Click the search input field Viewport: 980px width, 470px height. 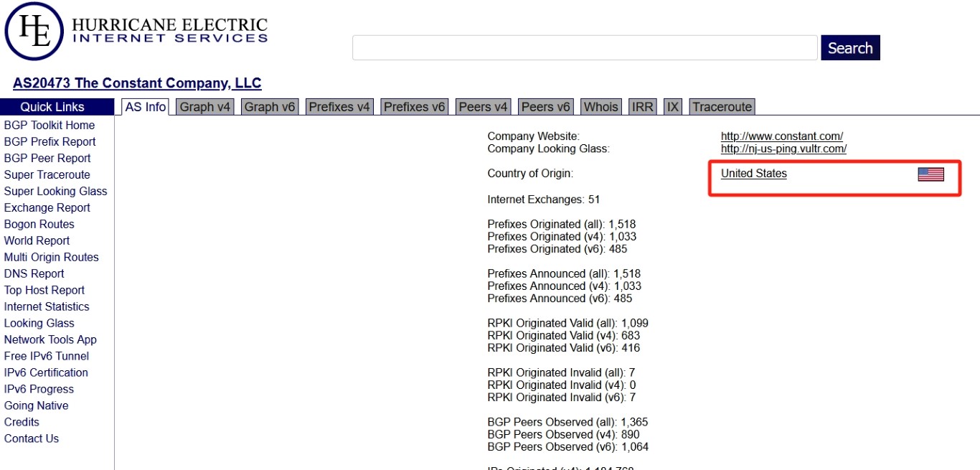585,48
